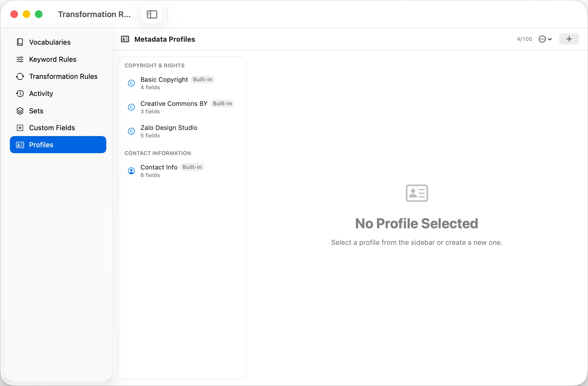Image resolution: width=588 pixels, height=386 pixels.
Task: Click the Custom Fields plus-box icon
Action: pos(20,128)
